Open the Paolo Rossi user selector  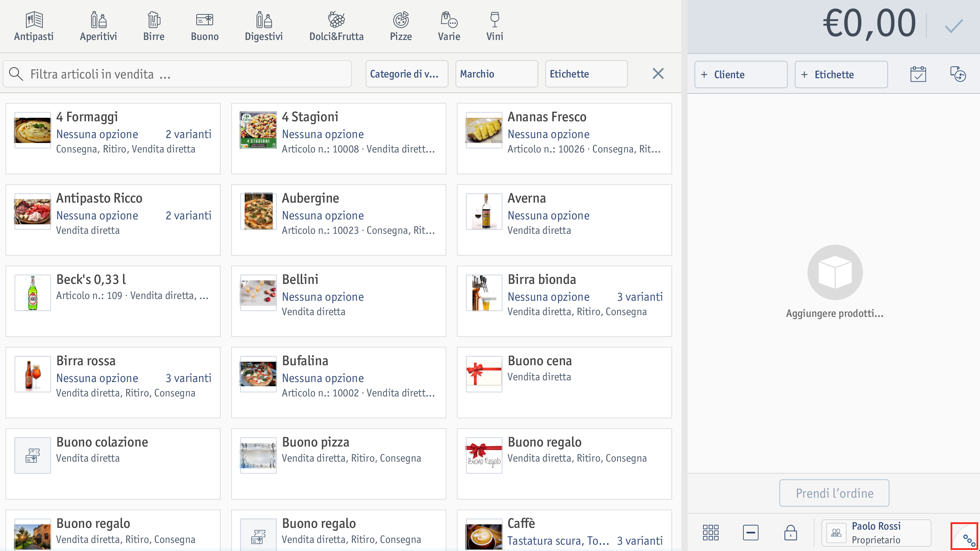876,532
